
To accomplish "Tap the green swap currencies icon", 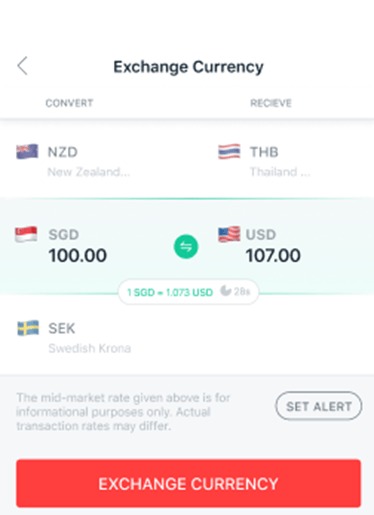I will (x=186, y=247).
